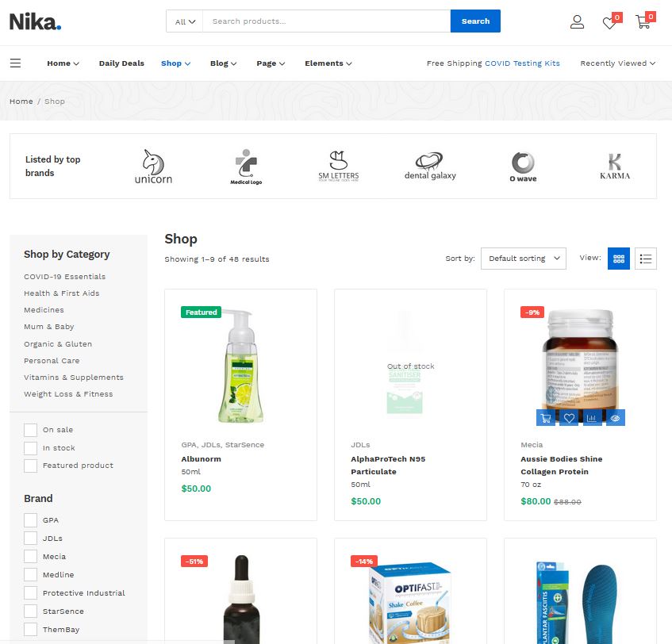Screen dimensions: 672x644
Task: Click the blue Search button
Action: pyautogui.click(x=475, y=21)
